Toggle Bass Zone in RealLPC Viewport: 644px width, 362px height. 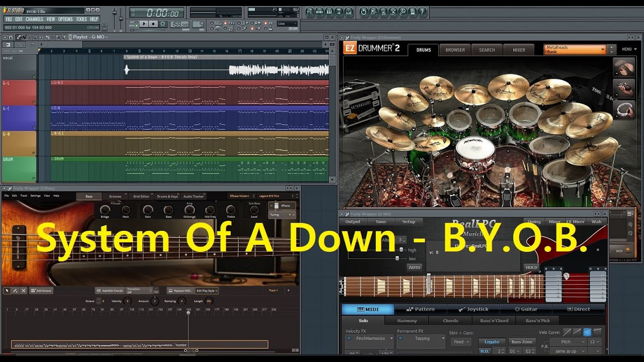tap(522, 342)
